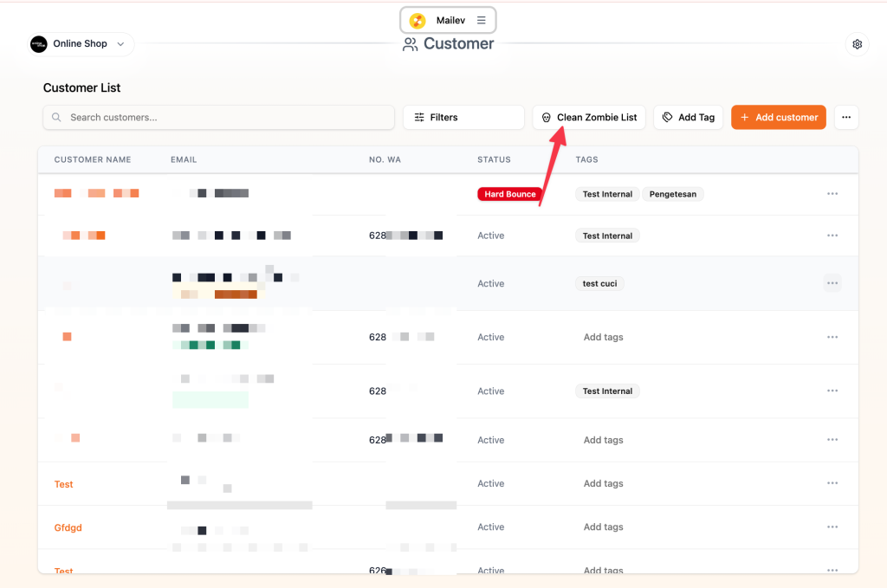The image size is (887, 588).
Task: Click the search magnifier icon
Action: pyautogui.click(x=56, y=117)
